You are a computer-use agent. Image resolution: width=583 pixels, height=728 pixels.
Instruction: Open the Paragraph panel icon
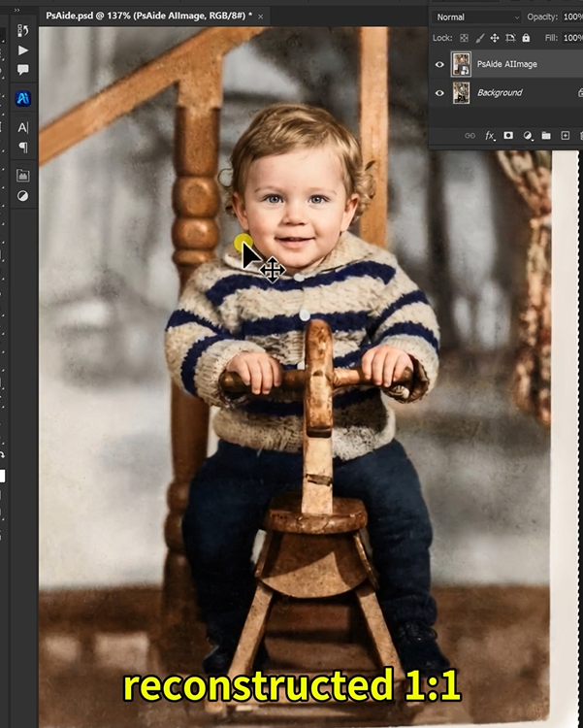(22, 148)
